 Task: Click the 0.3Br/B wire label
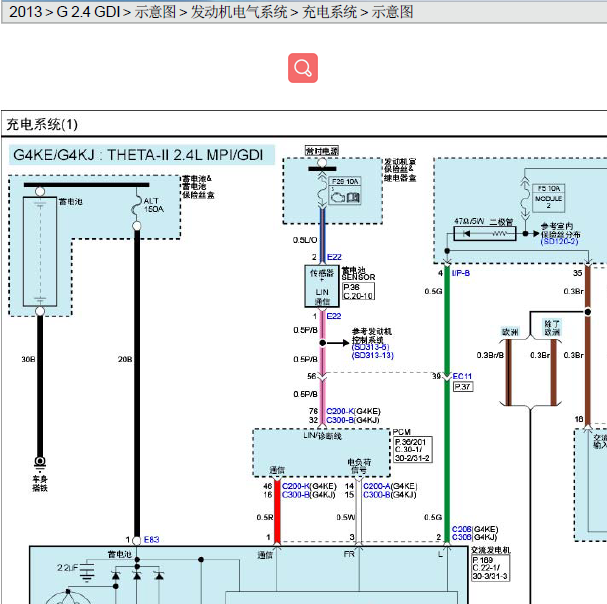point(490,355)
